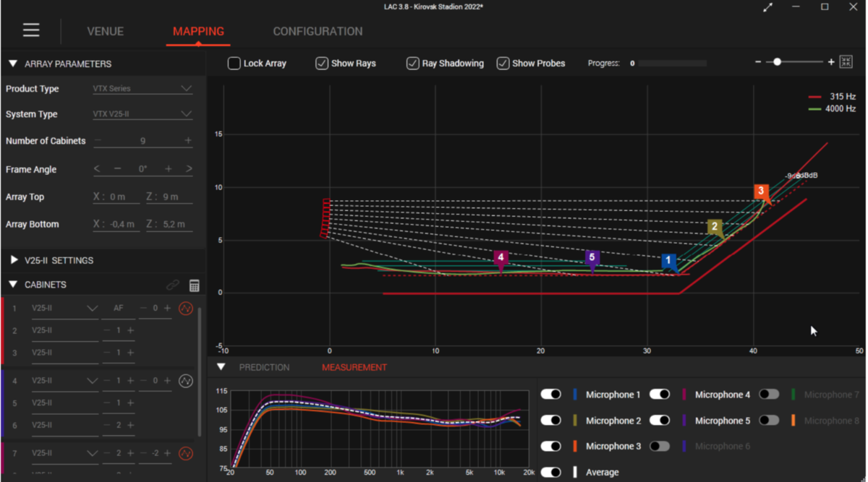Toggle off Microphone 2

coord(551,421)
